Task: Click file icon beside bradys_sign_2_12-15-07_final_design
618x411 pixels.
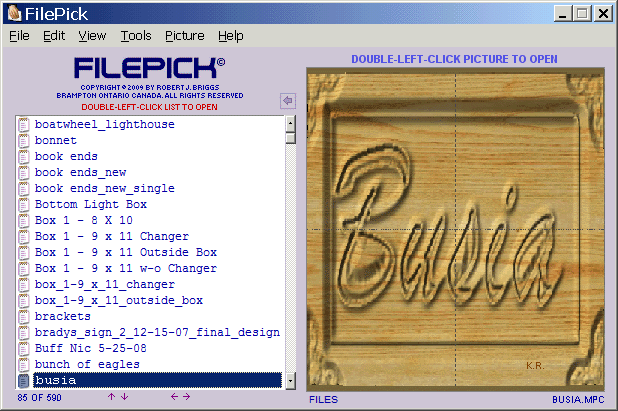Action: [24, 333]
